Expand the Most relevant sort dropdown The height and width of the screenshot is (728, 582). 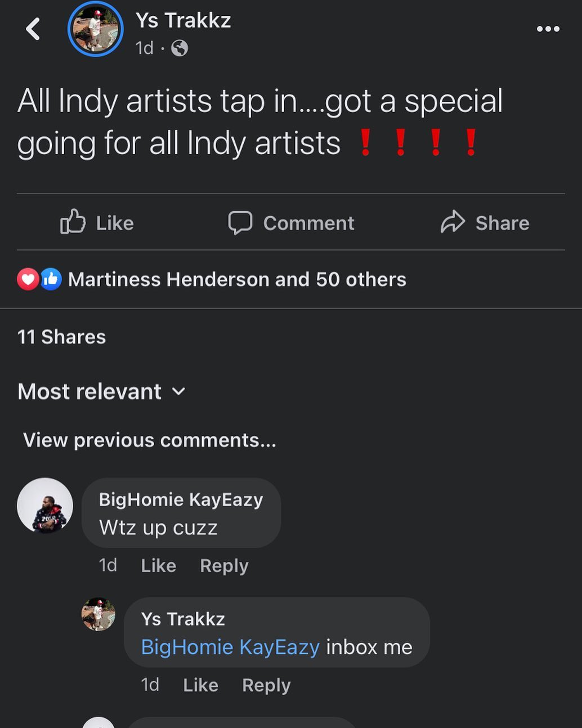tap(102, 391)
